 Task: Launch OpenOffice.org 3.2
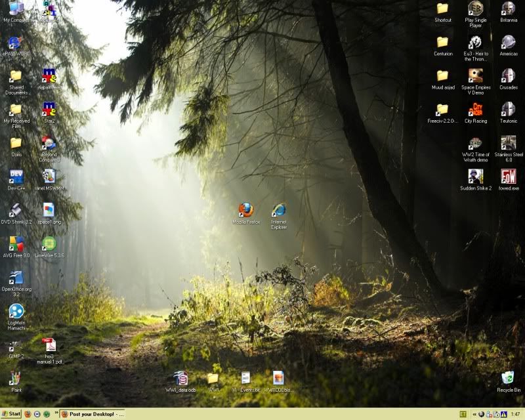coord(16,283)
